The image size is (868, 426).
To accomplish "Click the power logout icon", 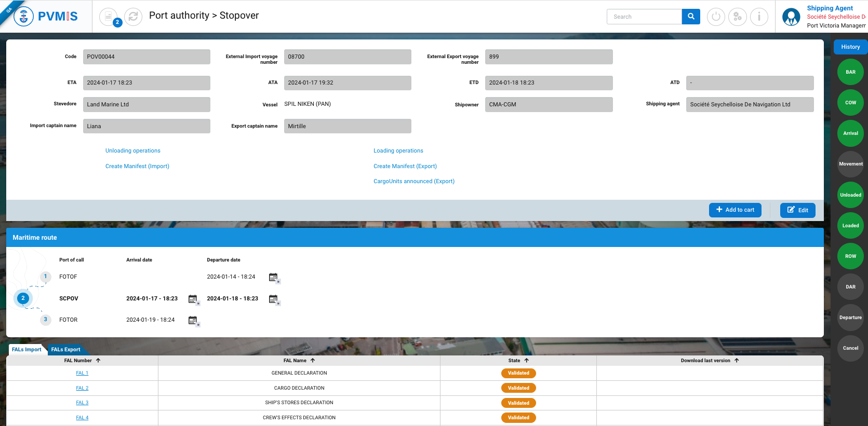I will tap(716, 17).
